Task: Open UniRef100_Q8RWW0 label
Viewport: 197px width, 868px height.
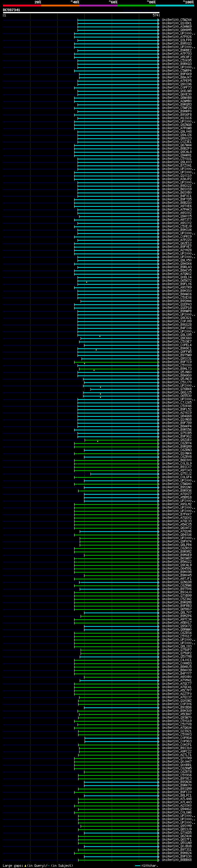Action: (176, 629)
